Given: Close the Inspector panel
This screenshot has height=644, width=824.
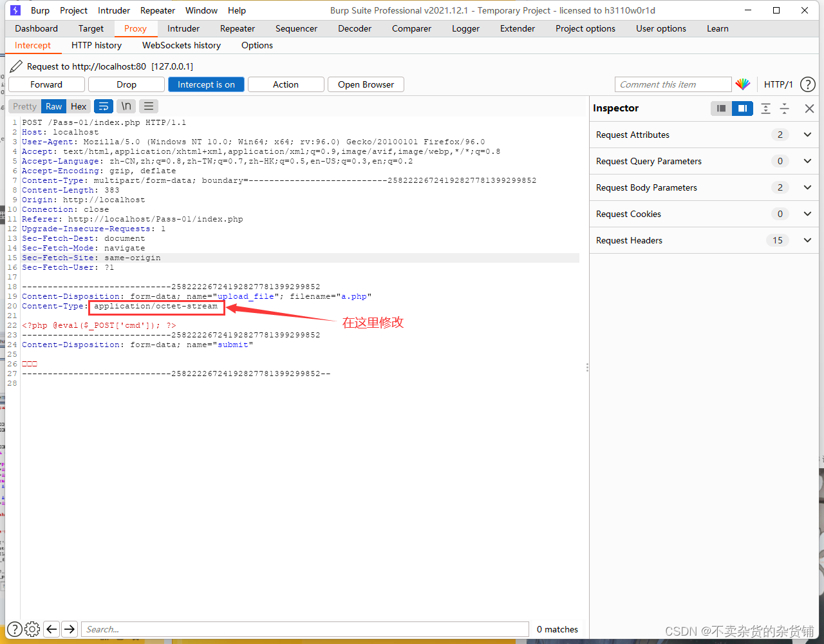Looking at the screenshot, I should [x=809, y=108].
